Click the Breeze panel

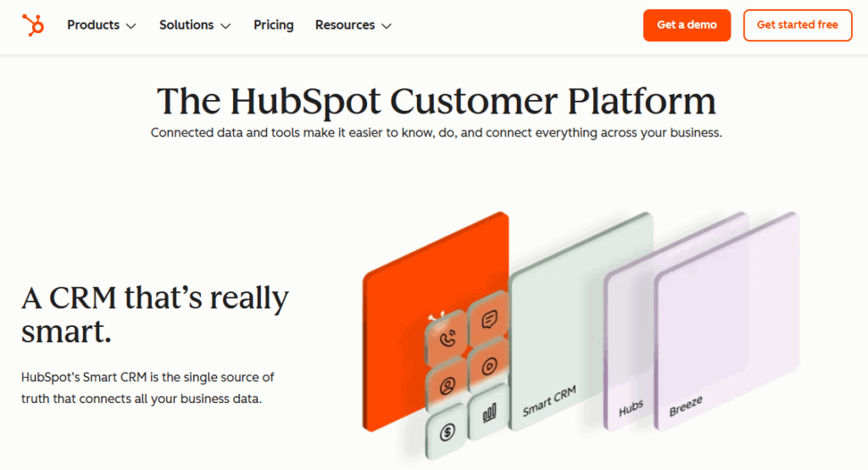[x=726, y=321]
